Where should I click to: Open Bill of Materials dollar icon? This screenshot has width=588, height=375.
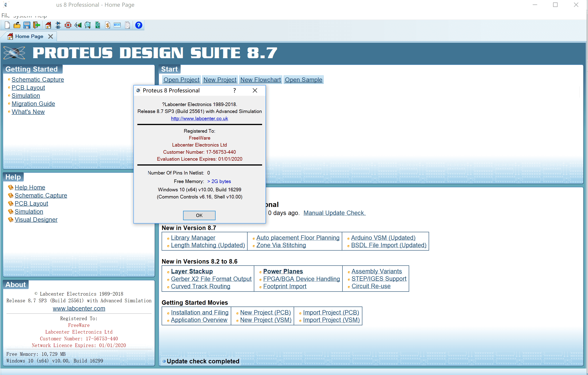(x=107, y=25)
